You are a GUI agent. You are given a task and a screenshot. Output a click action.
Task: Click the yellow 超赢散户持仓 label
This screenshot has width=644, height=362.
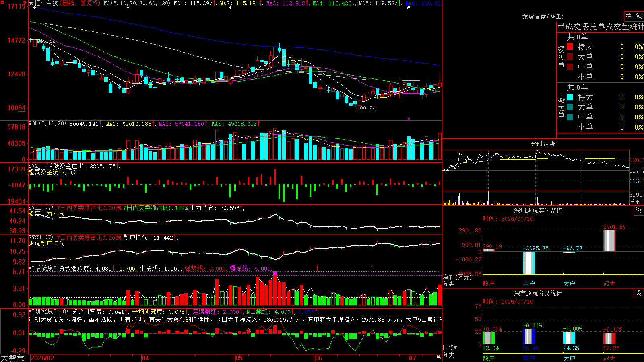click(x=46, y=243)
